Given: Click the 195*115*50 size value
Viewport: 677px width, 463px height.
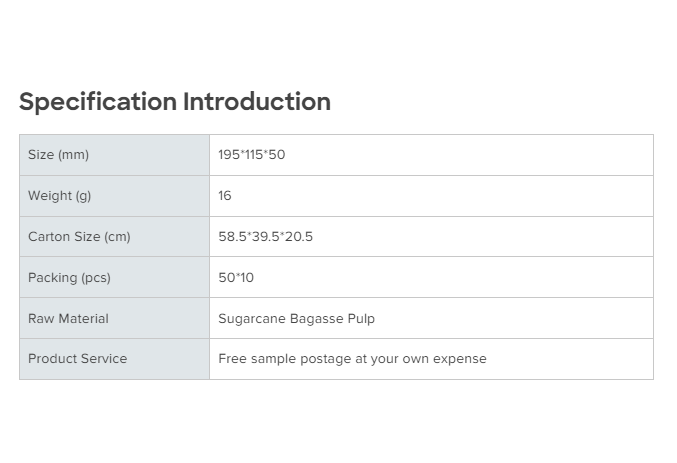Looking at the screenshot, I should [x=251, y=155].
